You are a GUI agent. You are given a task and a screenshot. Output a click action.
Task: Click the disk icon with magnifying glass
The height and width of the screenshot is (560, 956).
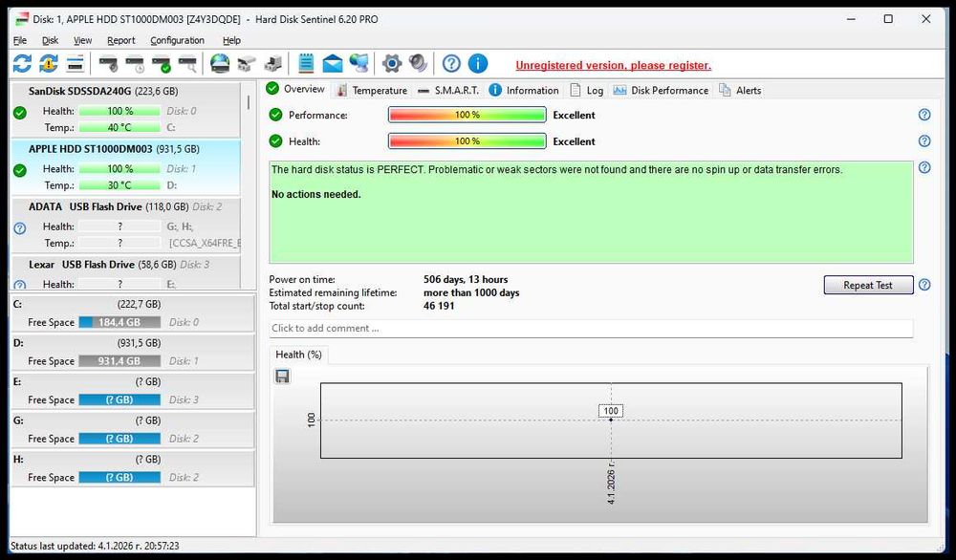(187, 63)
